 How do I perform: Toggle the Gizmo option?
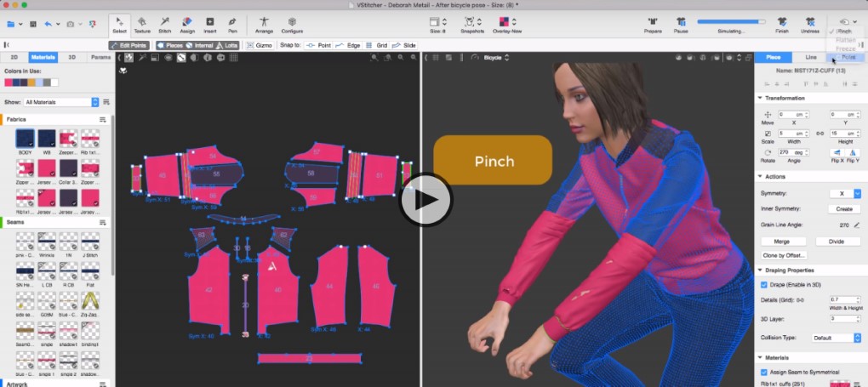point(259,45)
